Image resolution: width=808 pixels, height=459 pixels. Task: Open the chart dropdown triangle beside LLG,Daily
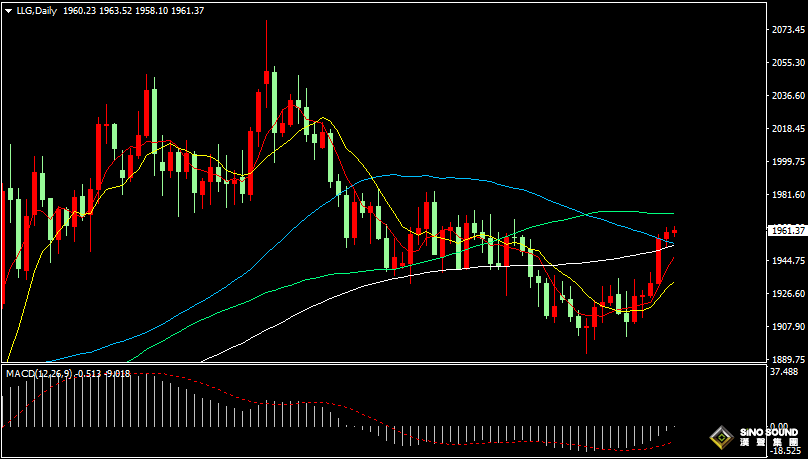pos(7,10)
